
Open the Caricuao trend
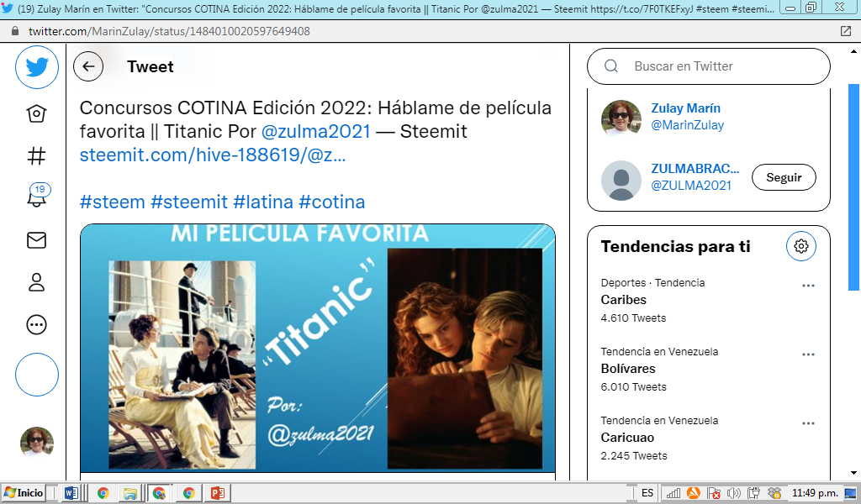[x=627, y=438]
